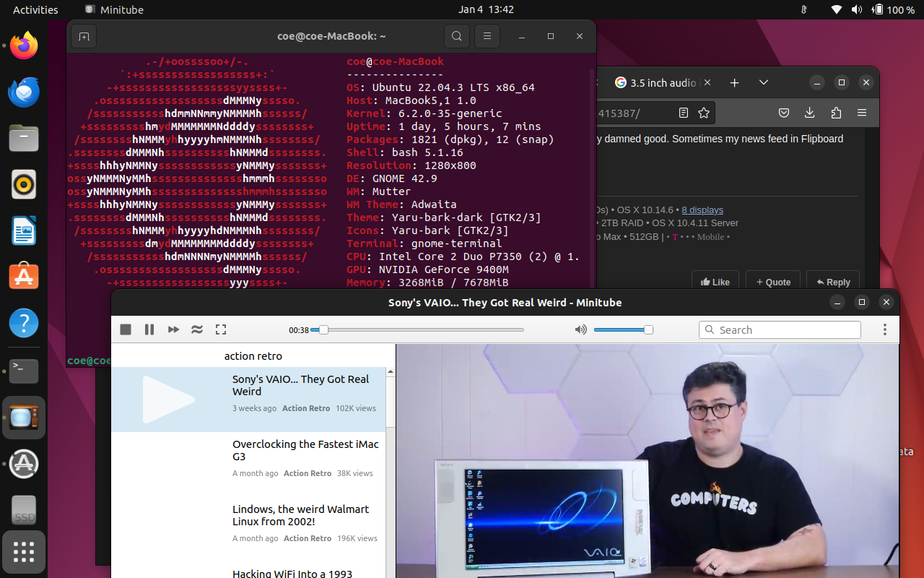Adjust the Minitube volume slider
Image resolution: width=924 pixels, height=578 pixels.
(x=623, y=329)
